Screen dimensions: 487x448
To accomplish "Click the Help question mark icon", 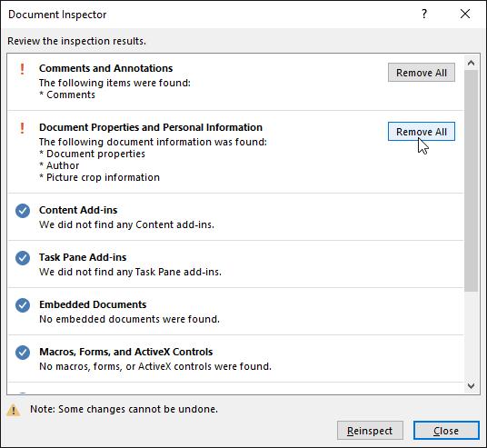I will coord(424,14).
